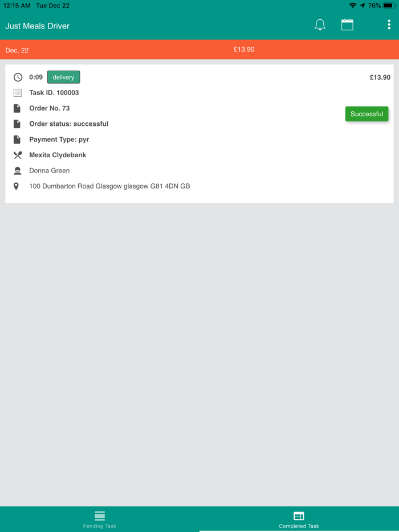Tap the Dumbarton Road delivery address
This screenshot has width=399, height=532.
pos(109,186)
